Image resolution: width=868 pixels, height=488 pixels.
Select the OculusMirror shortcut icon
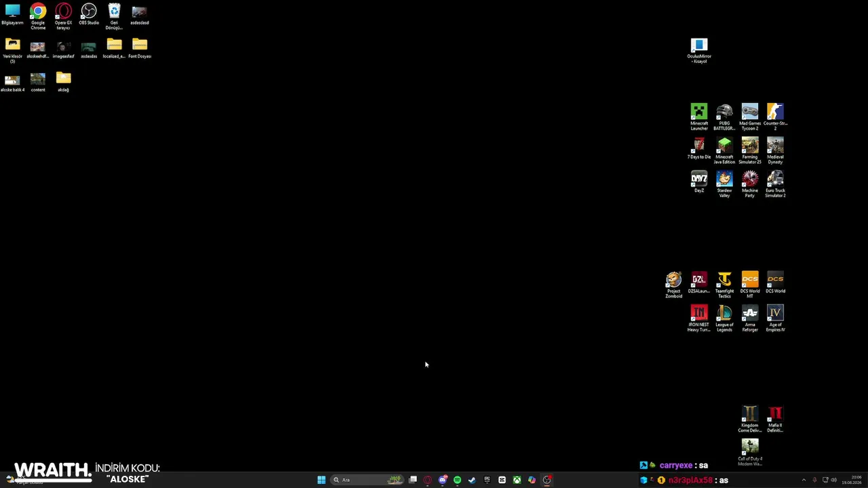(x=699, y=51)
